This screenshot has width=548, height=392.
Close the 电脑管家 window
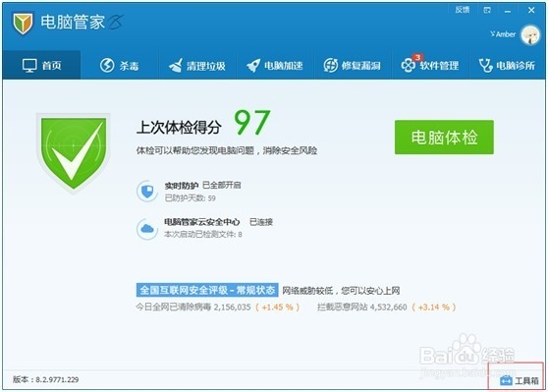(531, 10)
